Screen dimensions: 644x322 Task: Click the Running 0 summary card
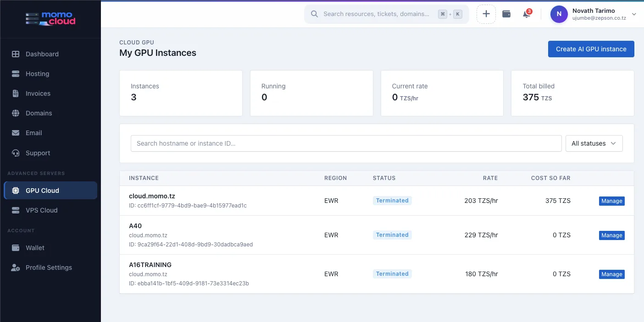(311, 93)
